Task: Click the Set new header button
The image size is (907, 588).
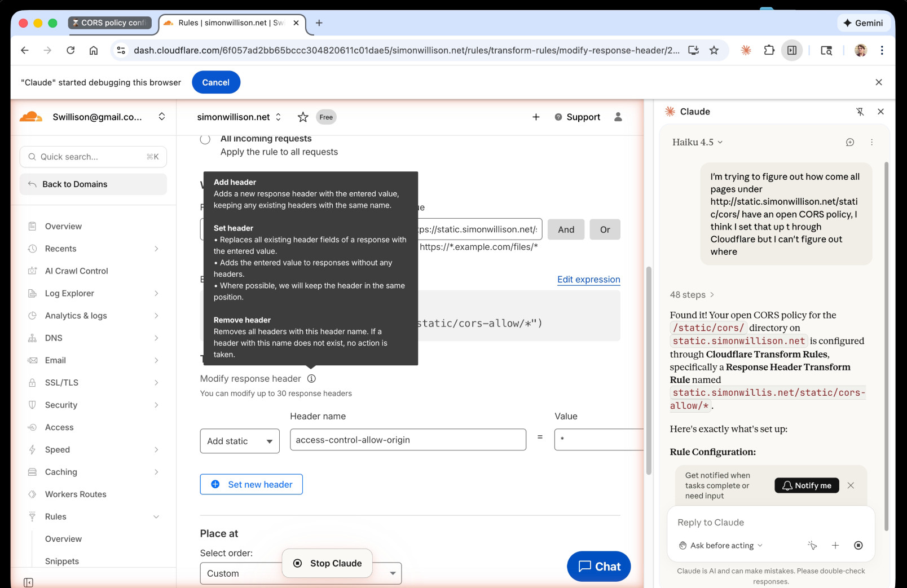Action: (251, 484)
